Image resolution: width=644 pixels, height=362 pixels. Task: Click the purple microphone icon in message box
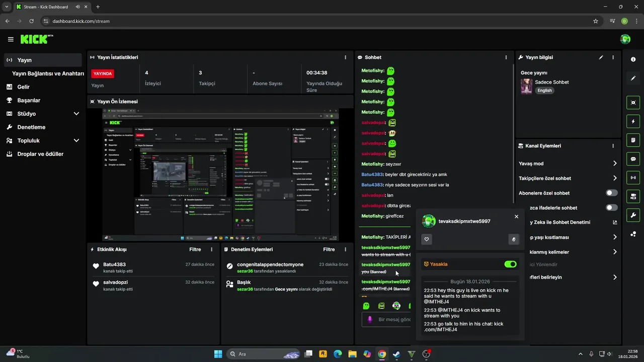[x=370, y=319]
